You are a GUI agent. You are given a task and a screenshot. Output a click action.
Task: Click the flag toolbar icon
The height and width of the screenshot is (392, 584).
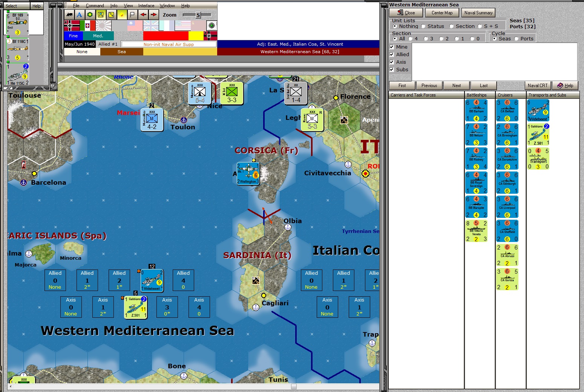[x=132, y=15]
